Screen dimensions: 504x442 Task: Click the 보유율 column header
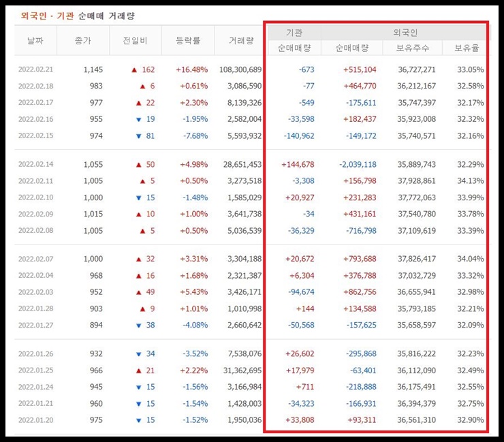click(467, 48)
